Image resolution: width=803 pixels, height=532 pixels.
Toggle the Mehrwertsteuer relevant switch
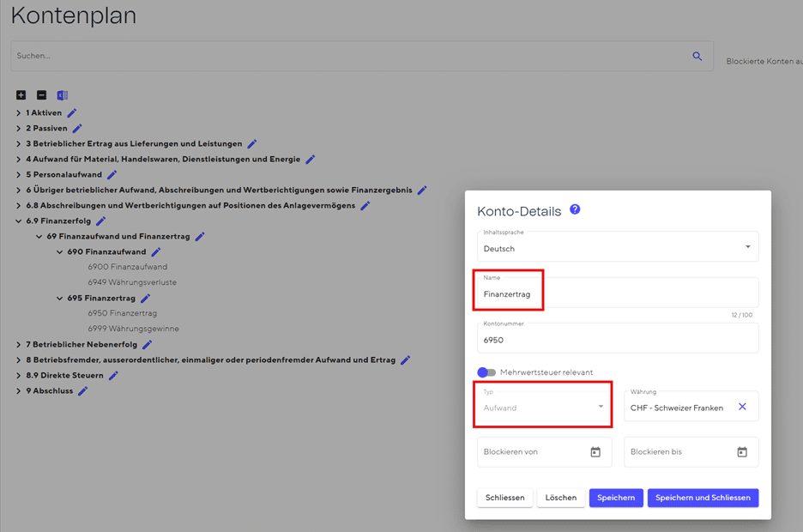[486, 372]
